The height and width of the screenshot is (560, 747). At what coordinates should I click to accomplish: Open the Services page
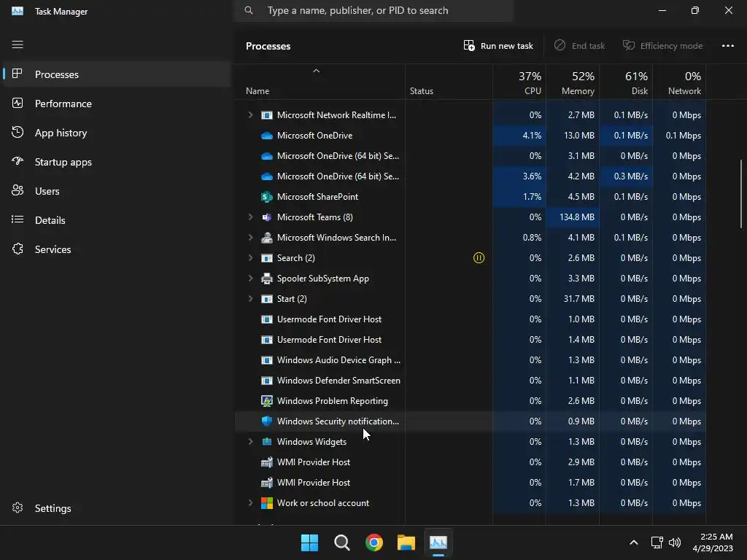pos(116,249)
